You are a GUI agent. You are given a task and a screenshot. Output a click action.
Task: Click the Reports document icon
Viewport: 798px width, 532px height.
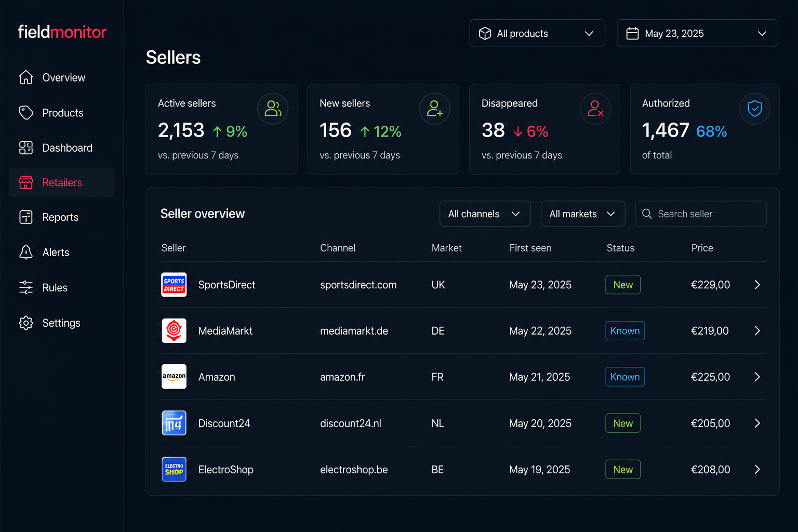(x=26, y=217)
